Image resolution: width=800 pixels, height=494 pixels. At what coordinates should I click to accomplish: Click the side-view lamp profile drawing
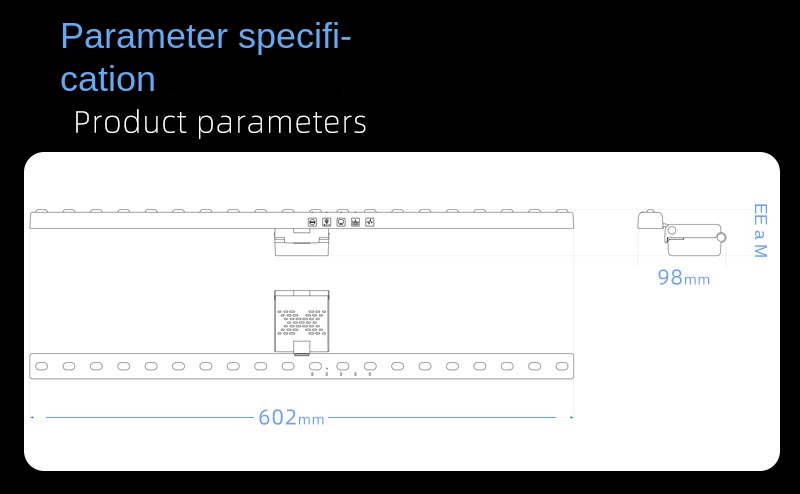coord(690,234)
